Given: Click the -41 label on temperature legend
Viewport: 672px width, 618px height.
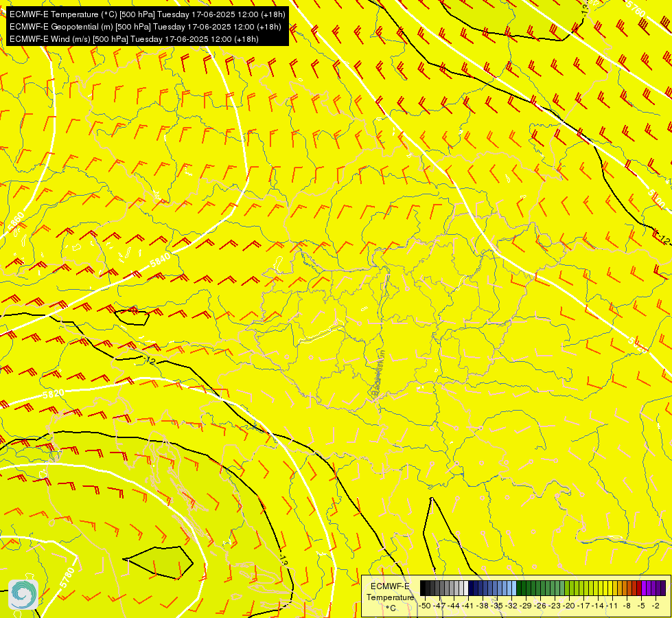Looking at the screenshot, I should point(467,606).
